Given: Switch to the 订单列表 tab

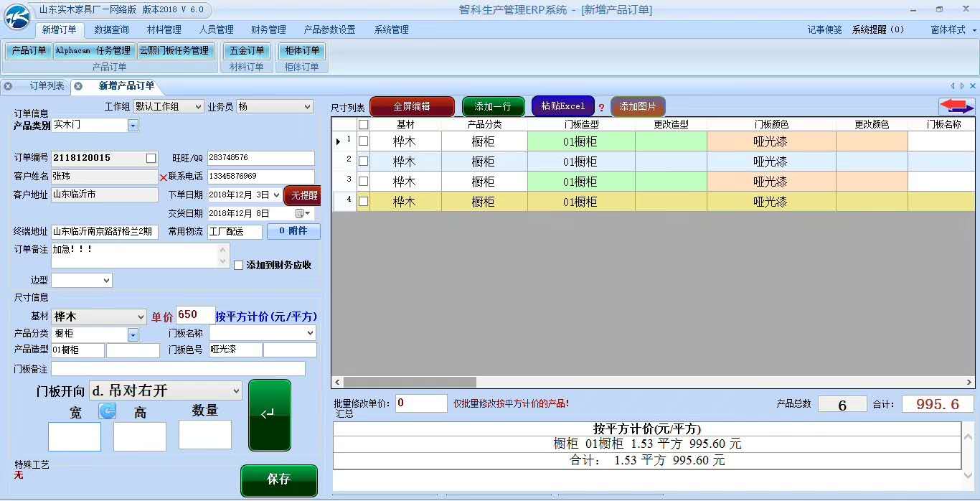Looking at the screenshot, I should (x=47, y=86).
